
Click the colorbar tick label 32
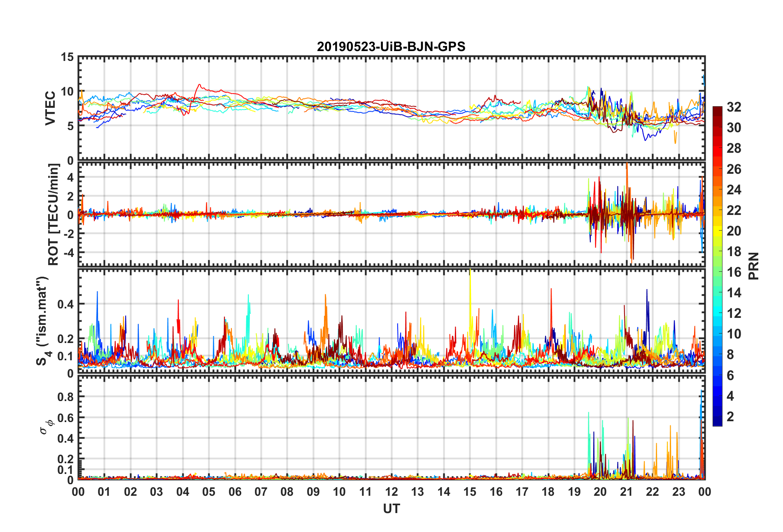pyautogui.click(x=734, y=107)
